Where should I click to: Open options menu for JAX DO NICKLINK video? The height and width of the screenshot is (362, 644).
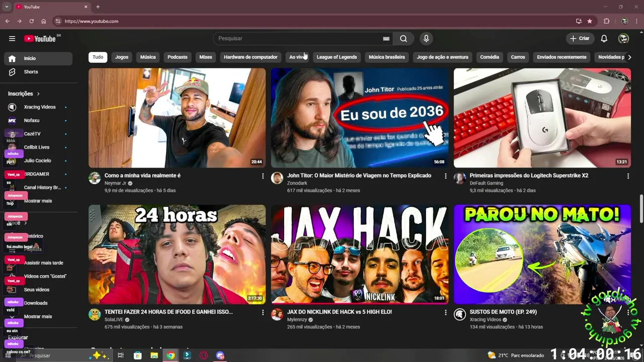(x=445, y=312)
